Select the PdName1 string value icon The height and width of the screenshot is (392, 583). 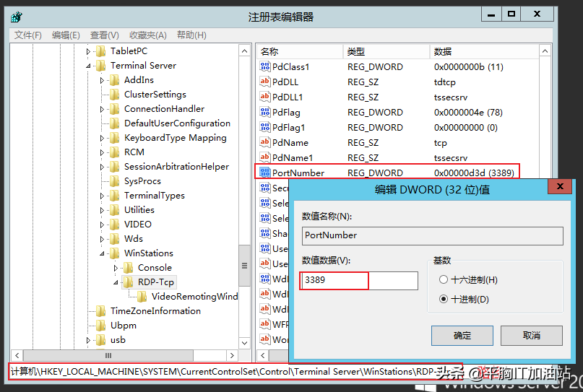coord(264,157)
